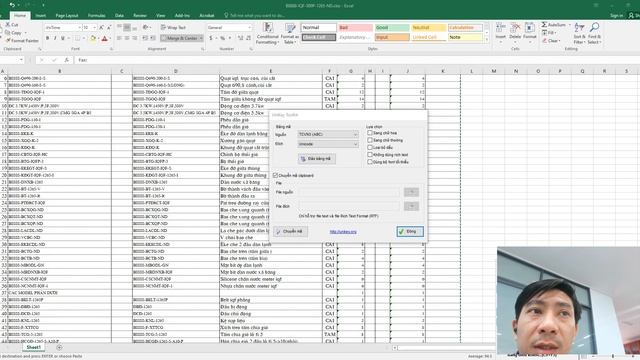The height and width of the screenshot is (360, 640).
Task: Open Sort & Filter menu
Action: pyautogui.click(x=579, y=33)
